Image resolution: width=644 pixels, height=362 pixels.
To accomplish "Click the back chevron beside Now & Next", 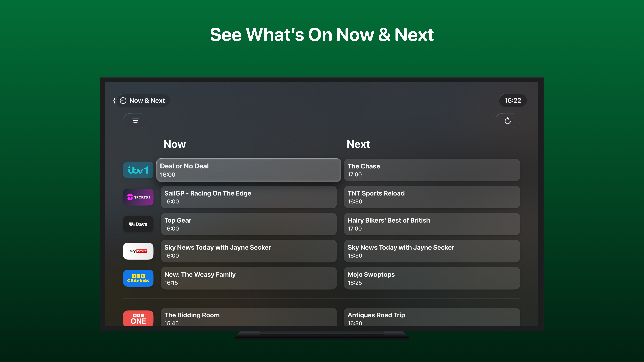I will coord(114,100).
